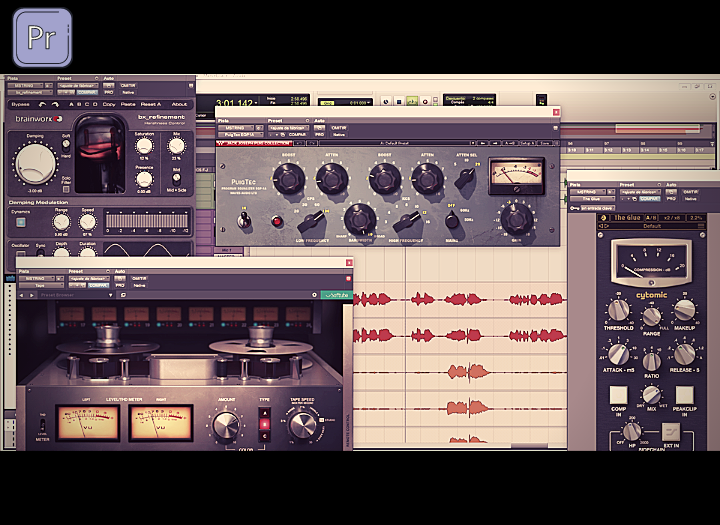This screenshot has height=525, width=720.
Task: Click Bypass in bx_refinement plugin
Action: [x=20, y=105]
